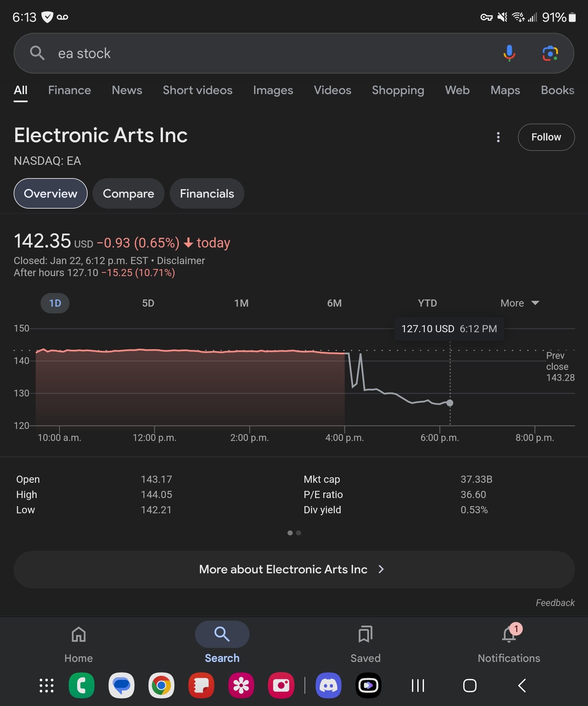Viewport: 588px width, 706px height.
Task: Tap the battery status icon
Action: [572, 17]
